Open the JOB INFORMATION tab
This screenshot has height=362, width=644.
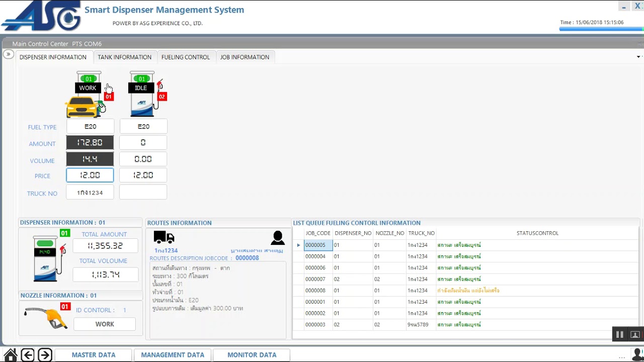[x=245, y=57]
